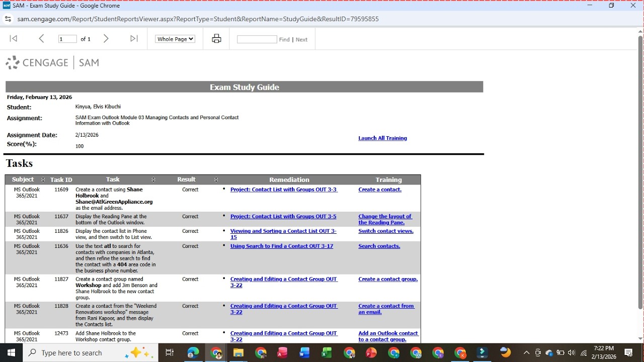Image resolution: width=644 pixels, height=362 pixels.
Task: Click the Next search result button
Action: (301, 40)
